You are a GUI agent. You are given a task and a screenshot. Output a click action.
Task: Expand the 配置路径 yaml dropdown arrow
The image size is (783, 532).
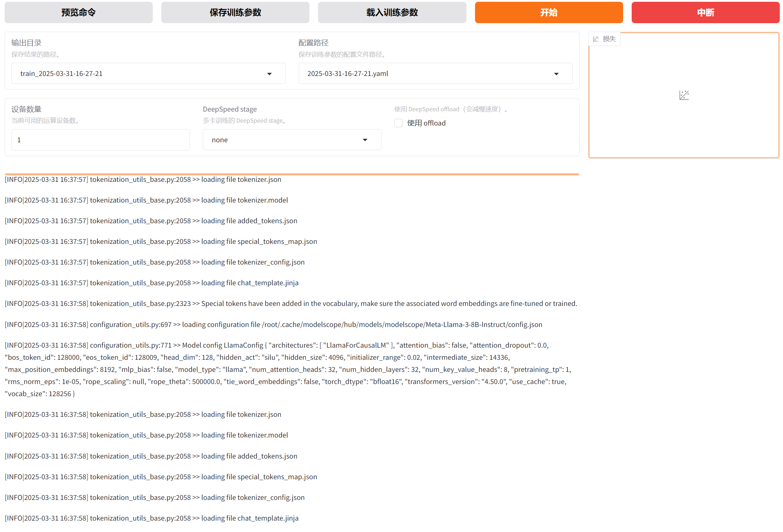[556, 74]
